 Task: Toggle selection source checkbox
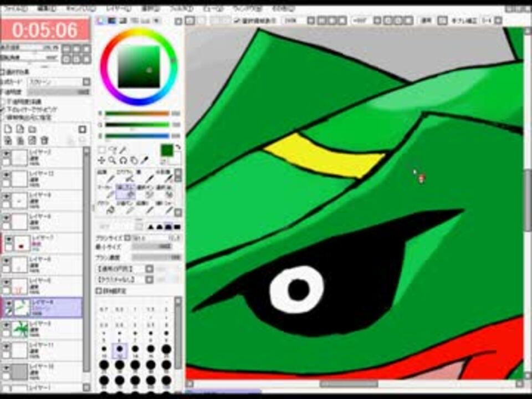(3, 117)
